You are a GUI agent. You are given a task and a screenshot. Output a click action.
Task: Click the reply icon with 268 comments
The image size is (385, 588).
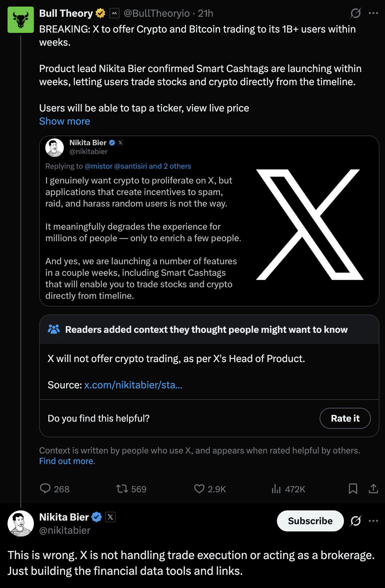[x=45, y=489]
